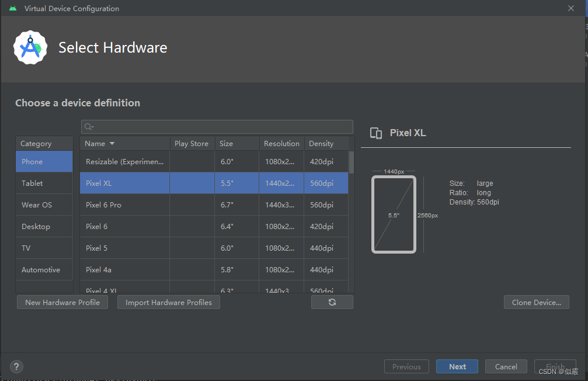
Task: Select the Pixel 4a device row
Action: pyautogui.click(x=214, y=269)
